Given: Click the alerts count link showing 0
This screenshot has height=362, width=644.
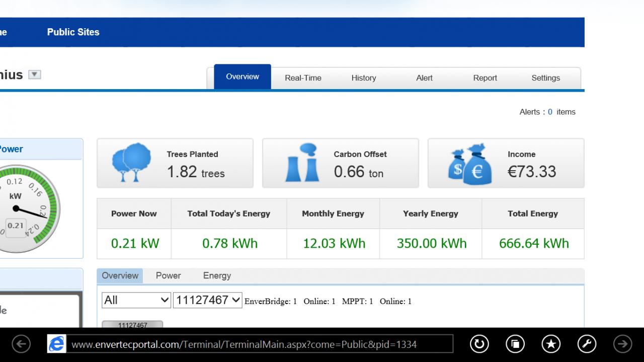Looking at the screenshot, I should point(550,112).
